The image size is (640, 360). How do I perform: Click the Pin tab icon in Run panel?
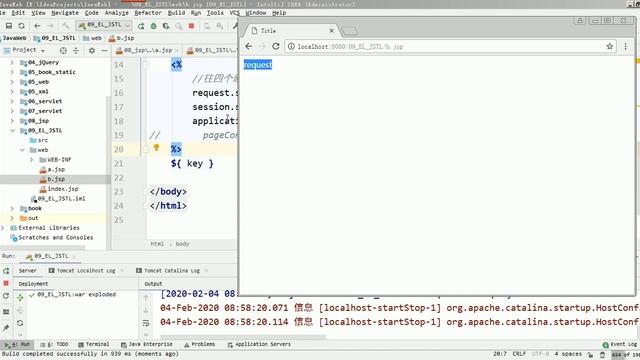coord(6,328)
